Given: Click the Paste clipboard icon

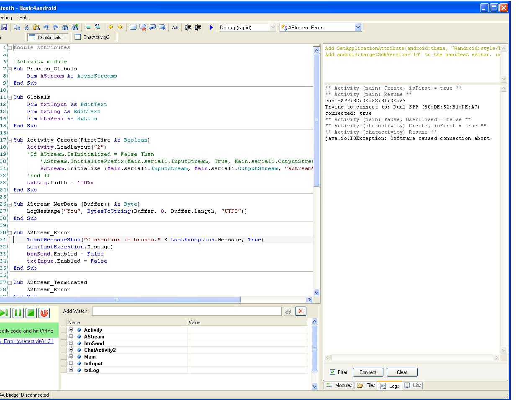Looking at the screenshot, I should tap(36, 27).
